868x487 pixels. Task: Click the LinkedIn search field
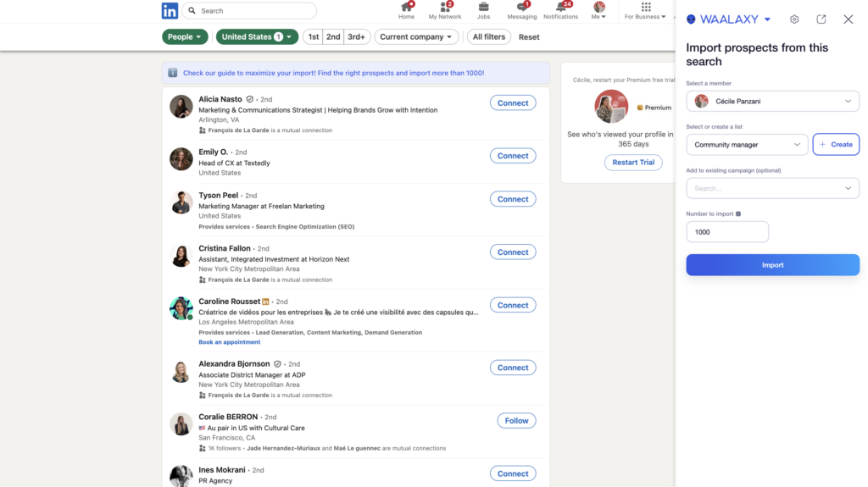pyautogui.click(x=250, y=10)
